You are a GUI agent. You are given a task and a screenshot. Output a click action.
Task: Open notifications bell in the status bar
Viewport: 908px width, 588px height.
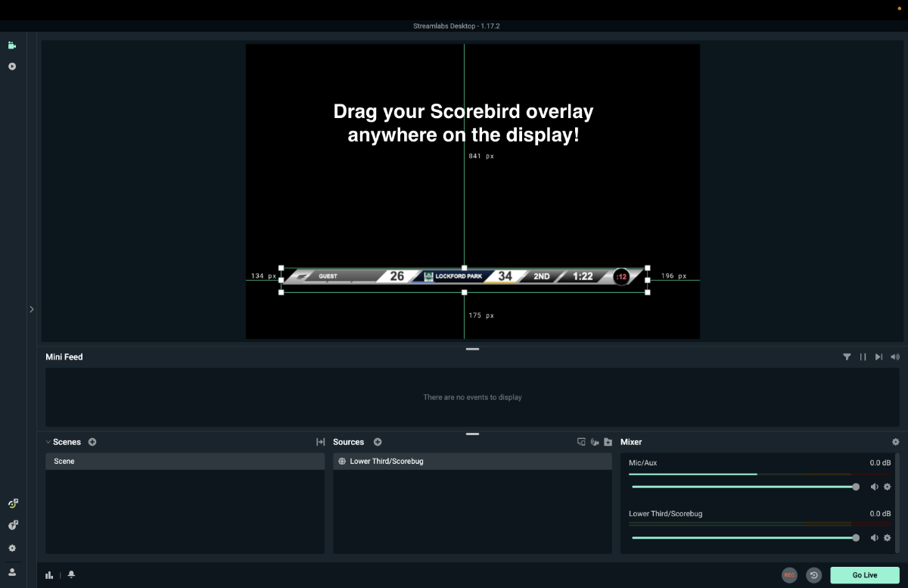coord(71,575)
